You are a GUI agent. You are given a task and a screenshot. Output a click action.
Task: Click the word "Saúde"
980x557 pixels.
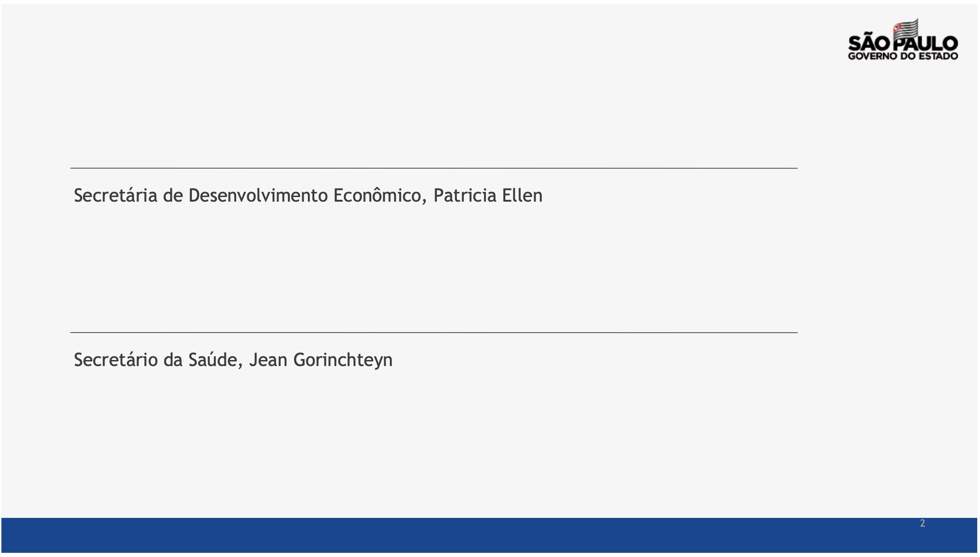[x=215, y=360]
